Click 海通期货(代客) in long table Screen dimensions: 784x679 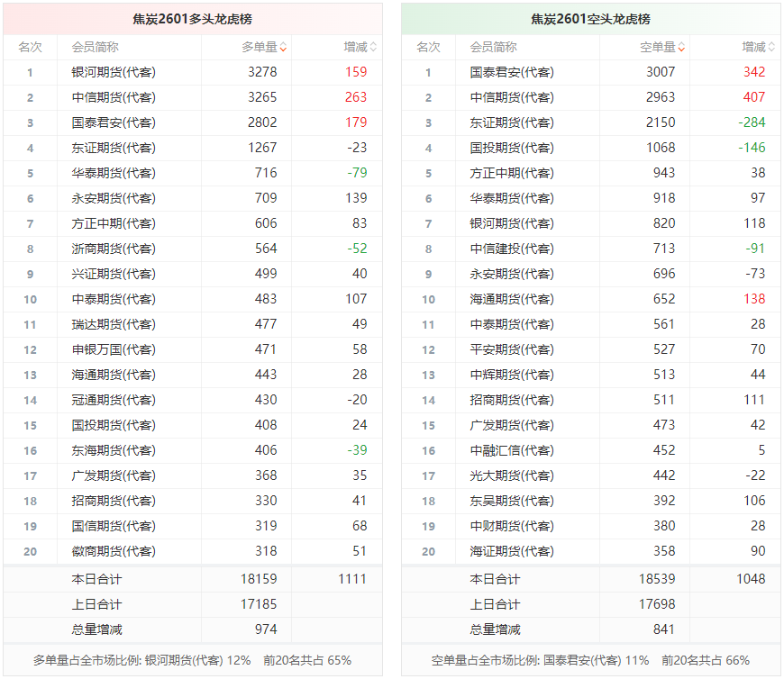tap(114, 375)
